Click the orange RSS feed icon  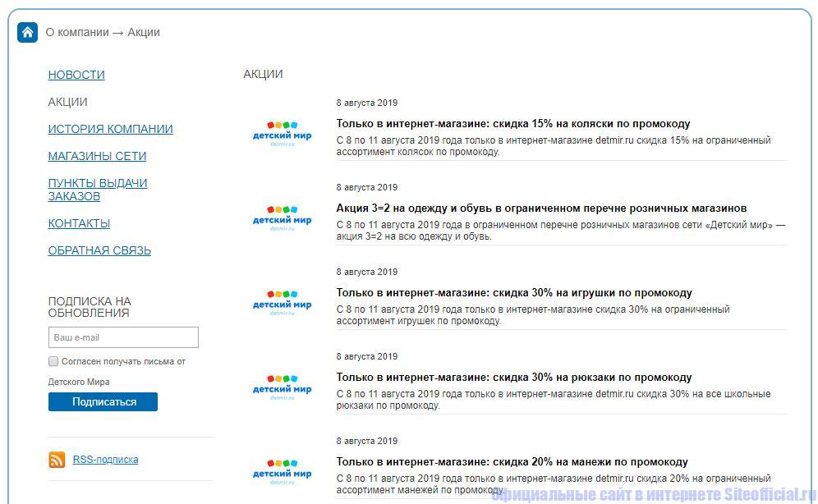[57, 460]
